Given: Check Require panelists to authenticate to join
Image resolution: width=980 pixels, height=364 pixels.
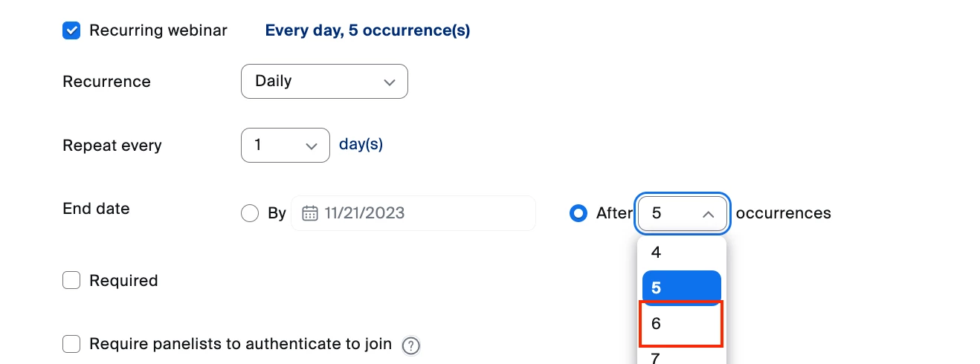Looking at the screenshot, I should coord(71,344).
